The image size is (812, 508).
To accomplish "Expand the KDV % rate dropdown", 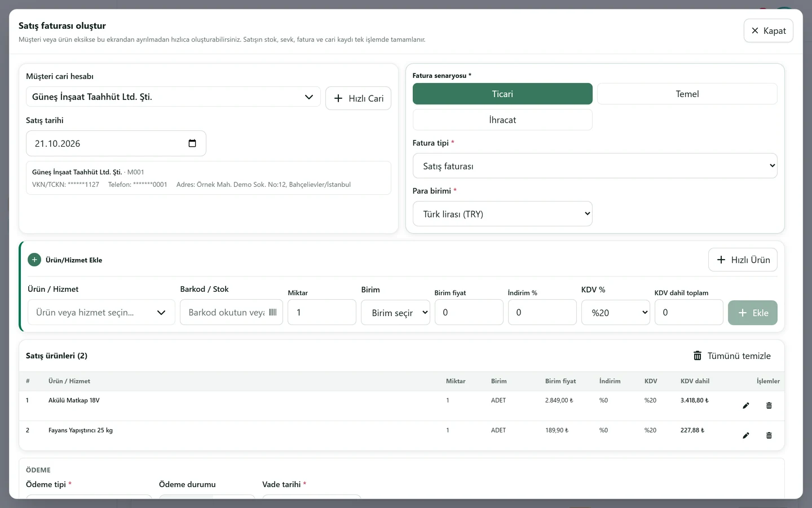I will tap(616, 313).
